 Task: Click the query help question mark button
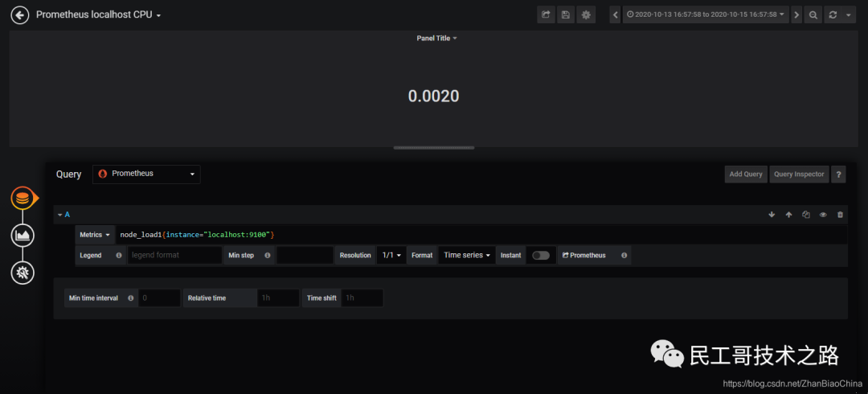click(838, 174)
